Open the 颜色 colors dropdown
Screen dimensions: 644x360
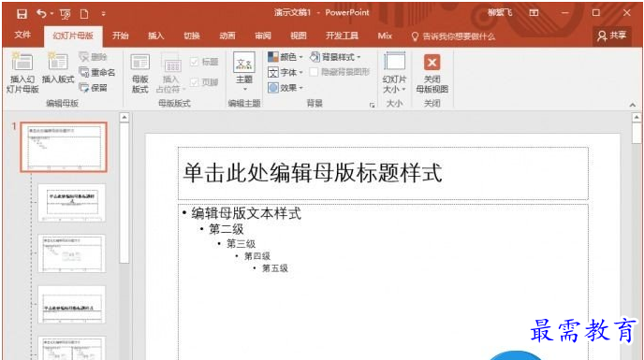pyautogui.click(x=285, y=57)
